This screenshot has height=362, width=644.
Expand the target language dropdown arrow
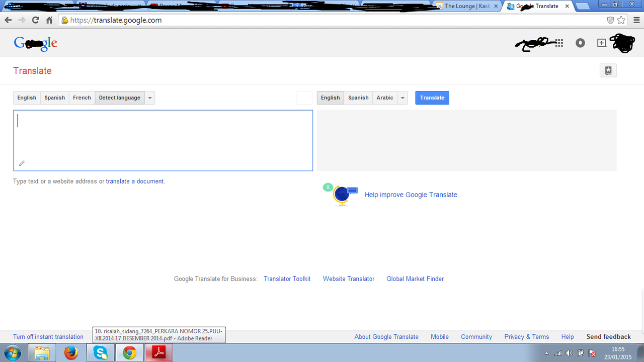(x=403, y=98)
